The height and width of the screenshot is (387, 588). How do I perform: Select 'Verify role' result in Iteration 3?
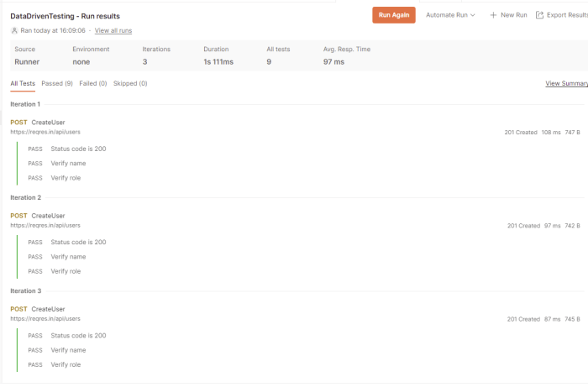click(x=66, y=364)
